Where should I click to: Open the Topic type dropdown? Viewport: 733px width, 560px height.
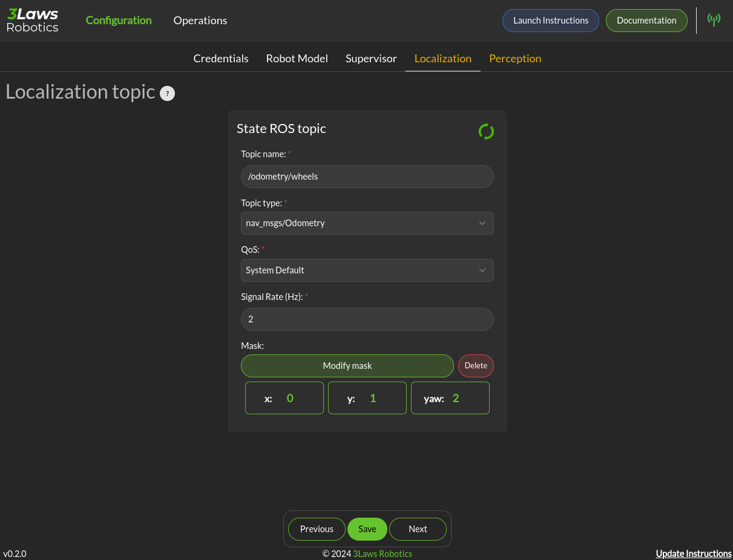pyautogui.click(x=367, y=223)
